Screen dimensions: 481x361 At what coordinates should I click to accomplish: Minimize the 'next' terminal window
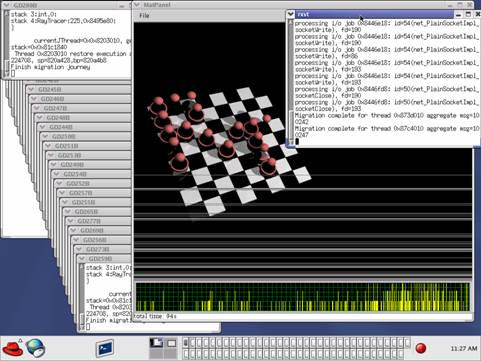click(x=459, y=14)
